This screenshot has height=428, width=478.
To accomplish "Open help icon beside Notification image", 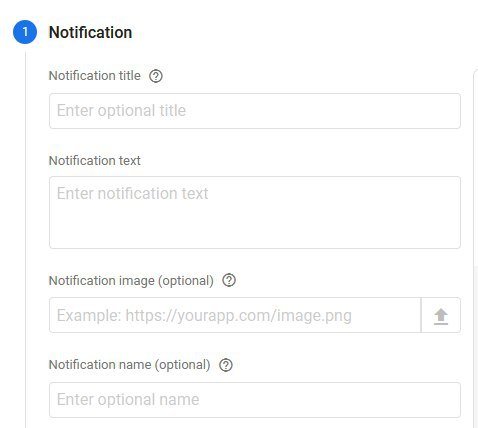I will pos(229,280).
